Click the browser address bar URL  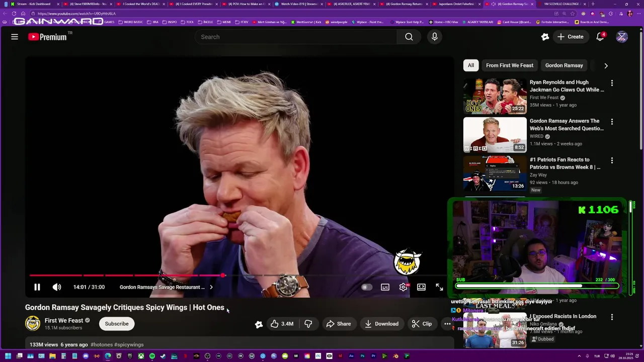click(76, 14)
